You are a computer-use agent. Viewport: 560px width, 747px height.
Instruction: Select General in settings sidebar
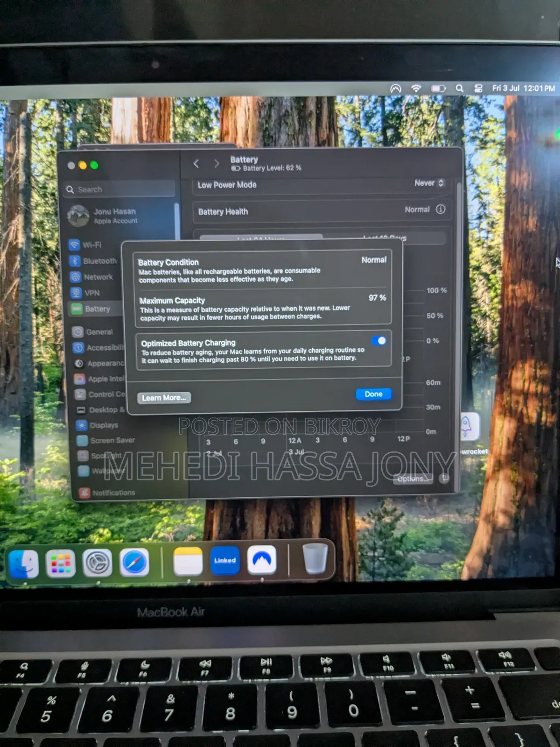tap(93, 332)
